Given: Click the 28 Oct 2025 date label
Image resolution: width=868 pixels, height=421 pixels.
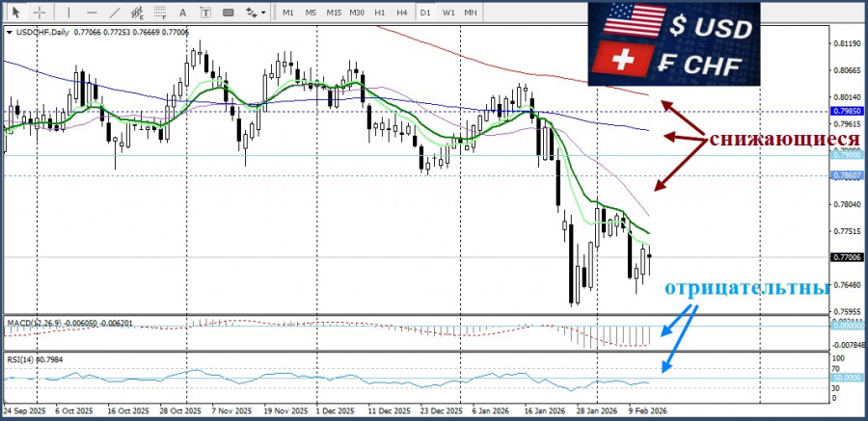Looking at the screenshot, I should tap(180, 412).
